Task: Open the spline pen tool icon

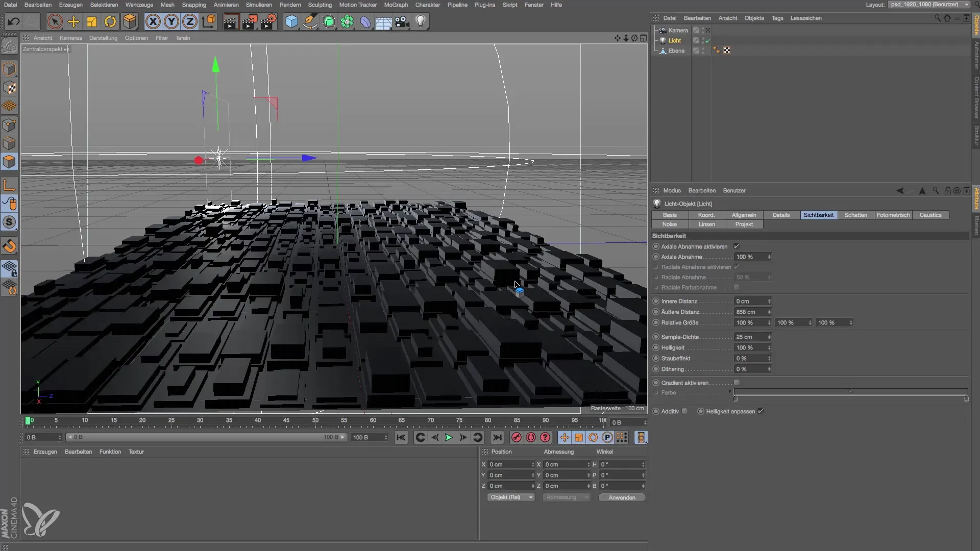Action: pyautogui.click(x=310, y=21)
